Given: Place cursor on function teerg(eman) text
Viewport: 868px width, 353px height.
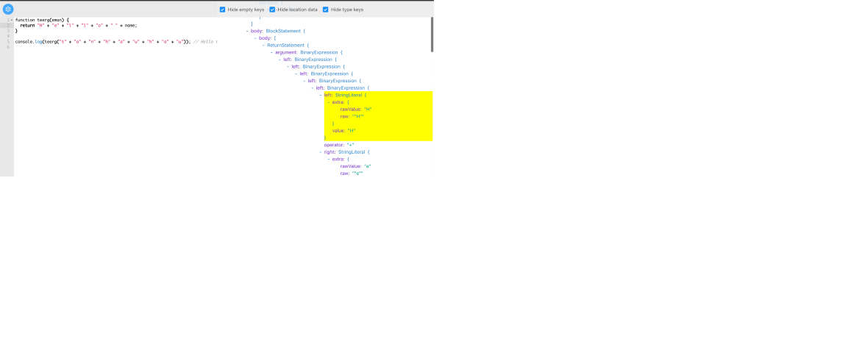Looking at the screenshot, I should (x=40, y=20).
